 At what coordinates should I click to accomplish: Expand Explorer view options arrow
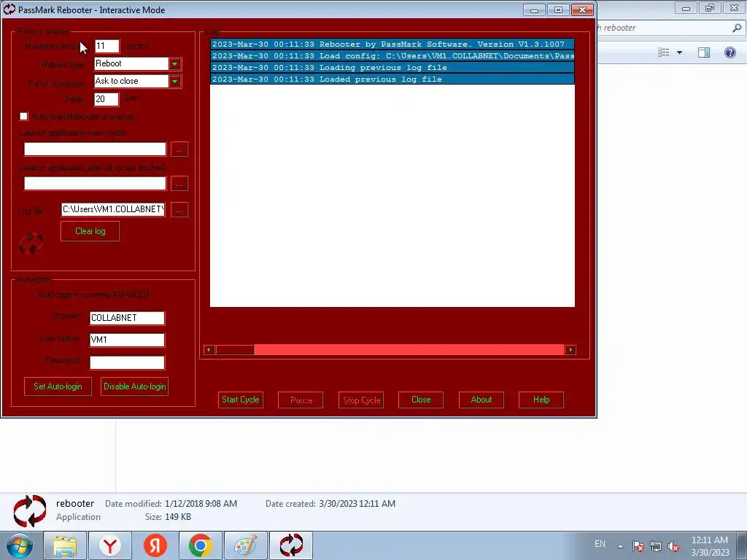[679, 52]
